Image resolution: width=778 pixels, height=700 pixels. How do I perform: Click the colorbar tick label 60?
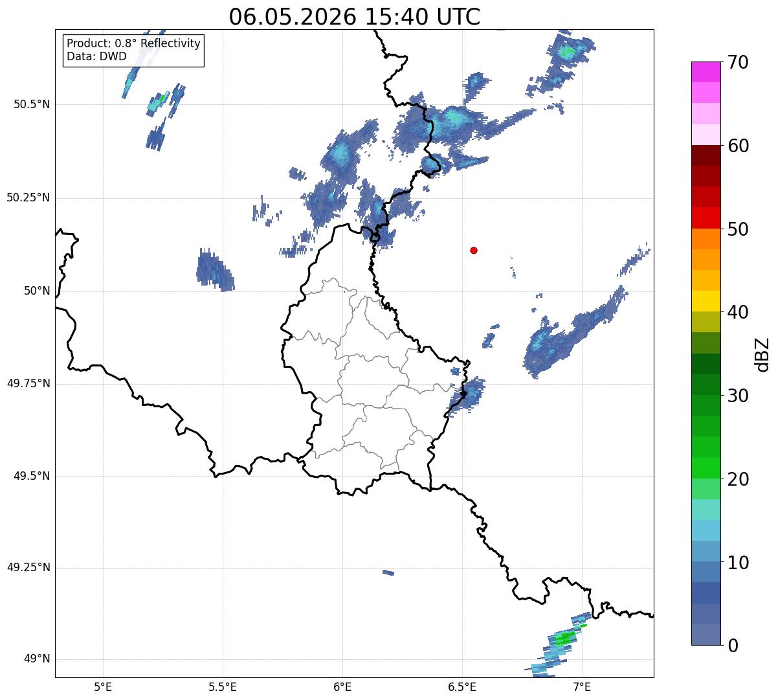(740, 146)
